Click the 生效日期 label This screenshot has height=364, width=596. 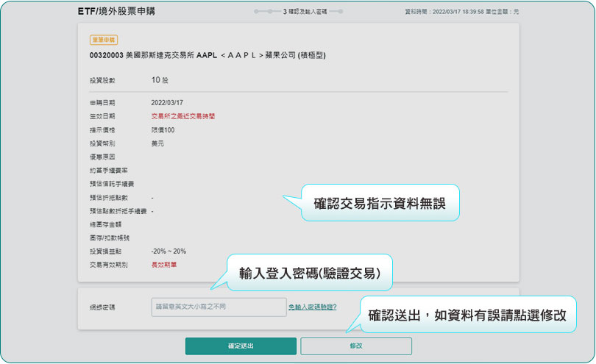[x=102, y=116]
